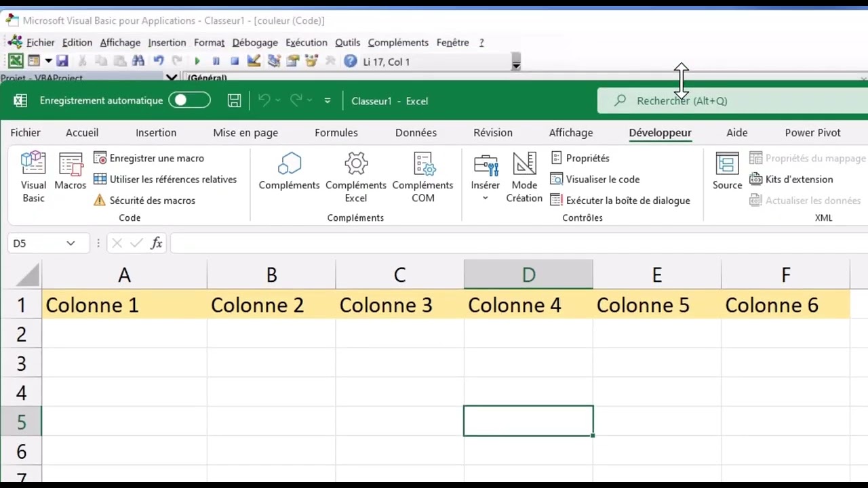Screen dimensions: 868x488
Task: Switch to the Accueil ribbon tab
Action: [x=82, y=133]
